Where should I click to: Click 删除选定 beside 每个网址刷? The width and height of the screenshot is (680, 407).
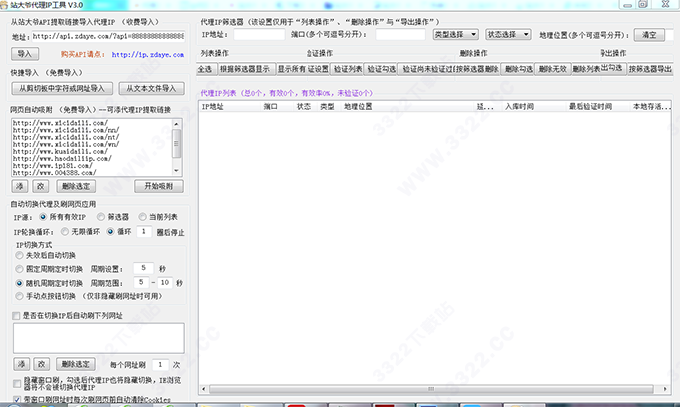(75, 364)
